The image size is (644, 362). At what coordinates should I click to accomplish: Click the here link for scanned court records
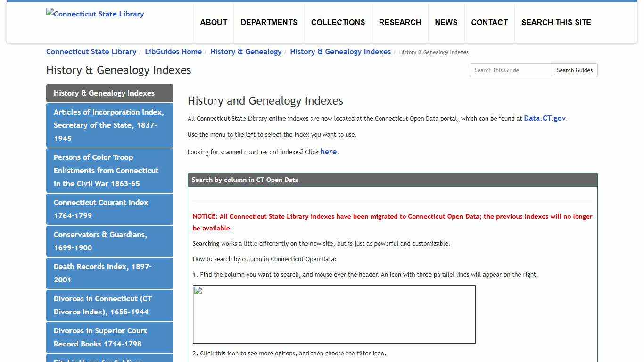[328, 152]
